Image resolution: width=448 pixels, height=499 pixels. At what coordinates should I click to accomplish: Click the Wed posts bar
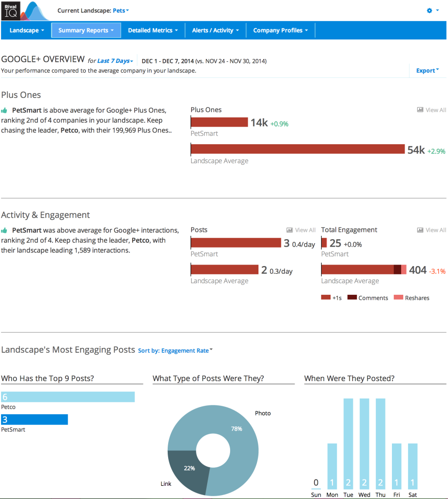(364, 443)
